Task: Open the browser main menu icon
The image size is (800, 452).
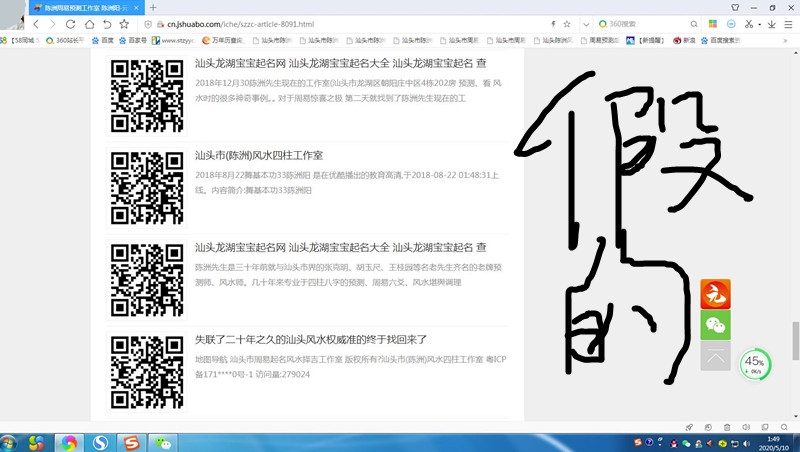Action: 788,23
